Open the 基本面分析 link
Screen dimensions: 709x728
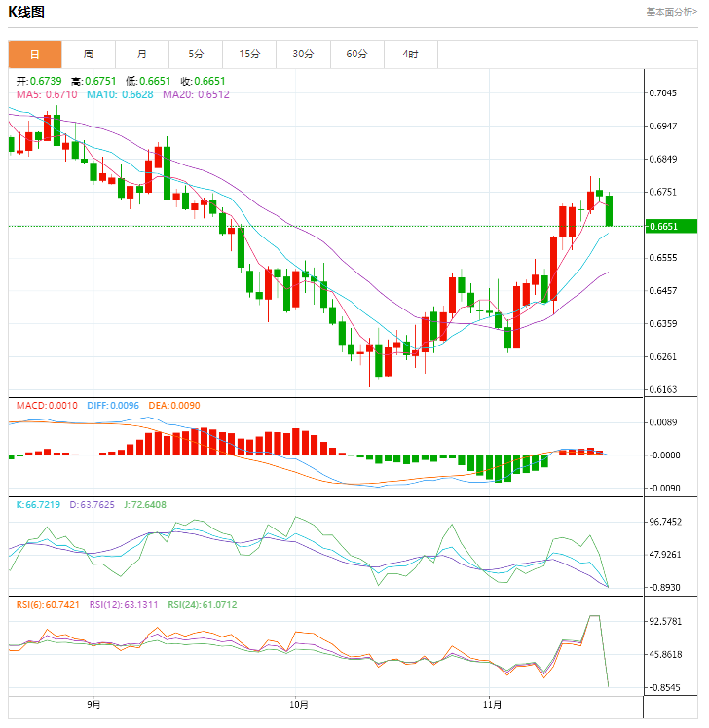[671, 12]
